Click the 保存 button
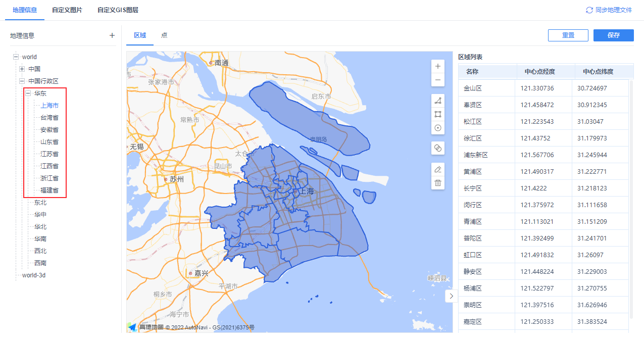 pyautogui.click(x=614, y=35)
